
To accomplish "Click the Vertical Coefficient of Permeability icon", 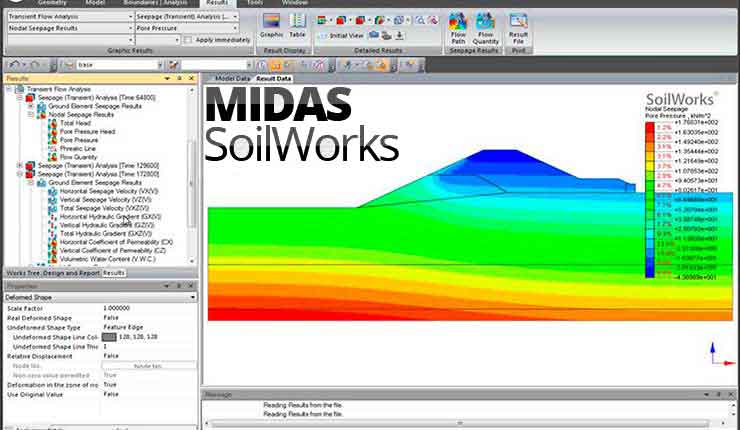I will coord(52,251).
